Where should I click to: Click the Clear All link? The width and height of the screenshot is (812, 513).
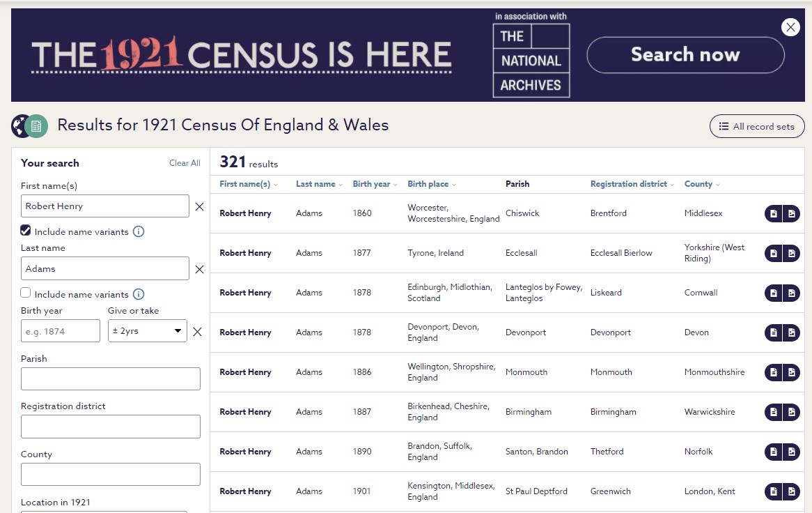point(184,163)
